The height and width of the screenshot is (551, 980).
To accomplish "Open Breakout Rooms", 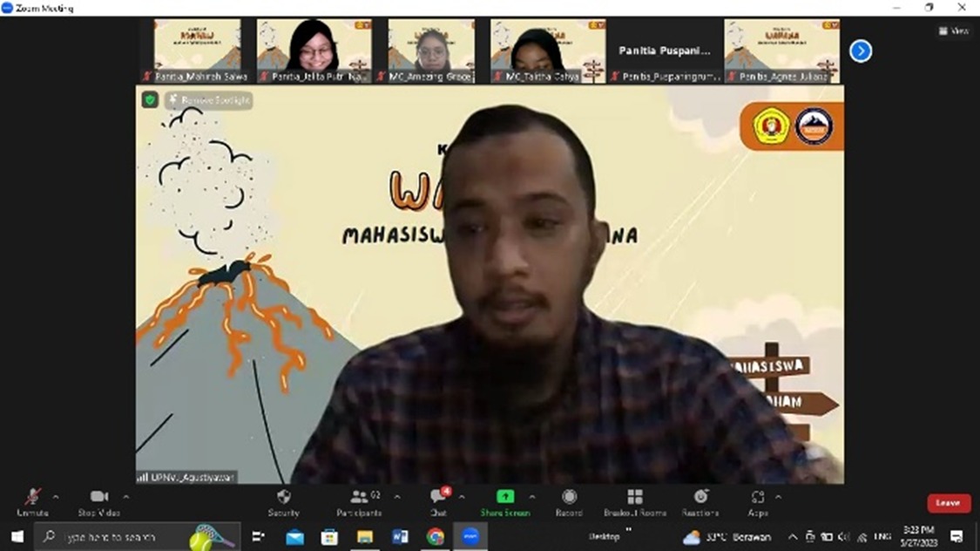I will click(x=635, y=501).
